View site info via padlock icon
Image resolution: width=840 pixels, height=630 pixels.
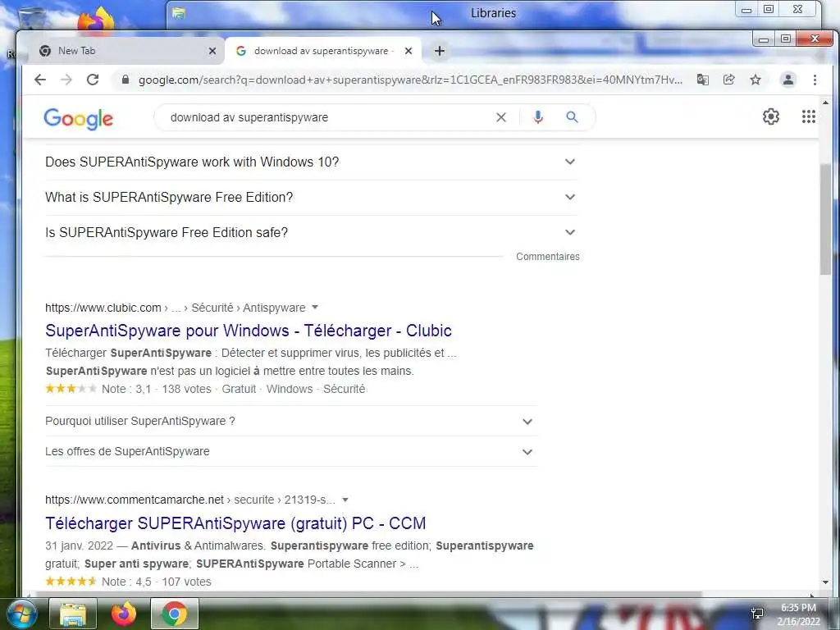click(x=126, y=80)
